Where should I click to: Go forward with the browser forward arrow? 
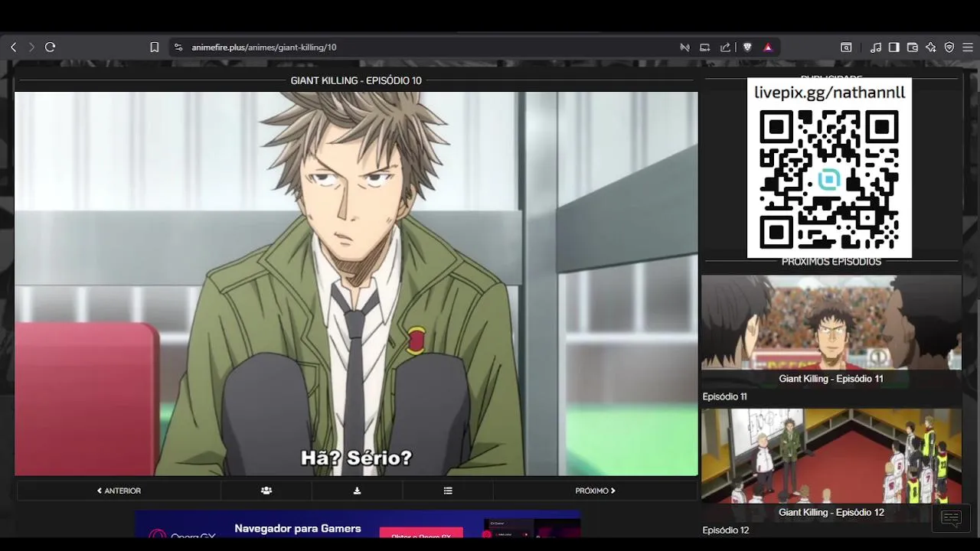point(31,47)
